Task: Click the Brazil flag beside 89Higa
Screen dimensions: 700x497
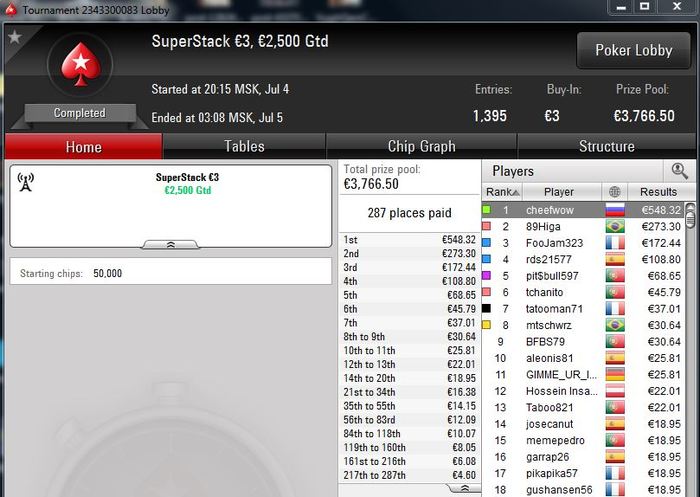Action: tap(615, 226)
